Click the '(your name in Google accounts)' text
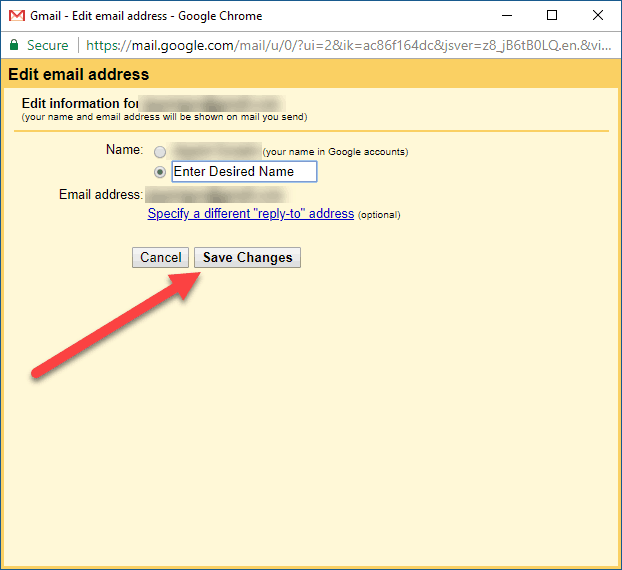Viewport: 622px width, 570px height. (x=335, y=152)
